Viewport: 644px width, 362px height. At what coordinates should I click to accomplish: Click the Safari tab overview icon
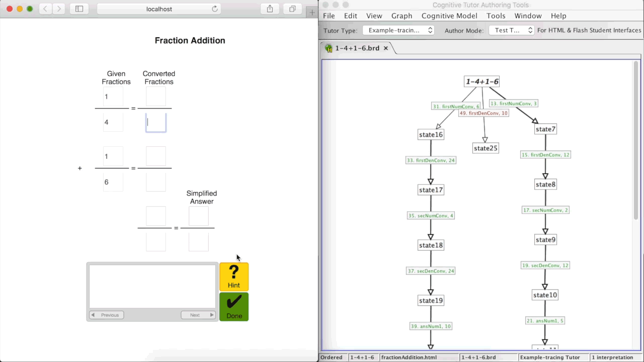click(x=292, y=9)
